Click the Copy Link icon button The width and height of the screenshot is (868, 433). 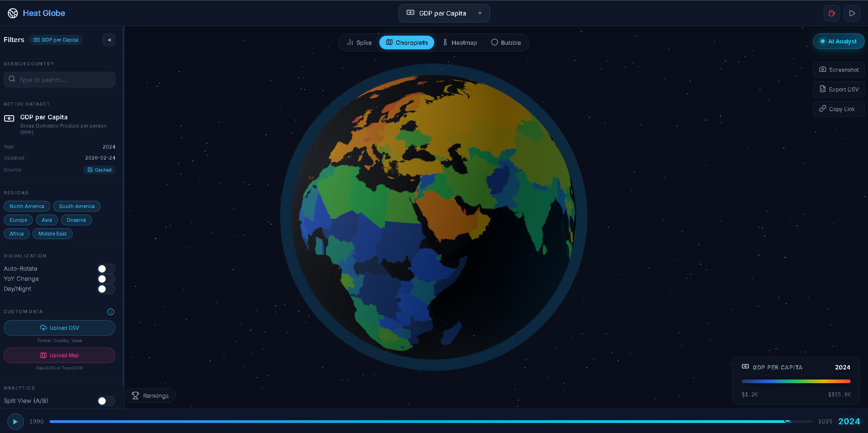coord(824,109)
